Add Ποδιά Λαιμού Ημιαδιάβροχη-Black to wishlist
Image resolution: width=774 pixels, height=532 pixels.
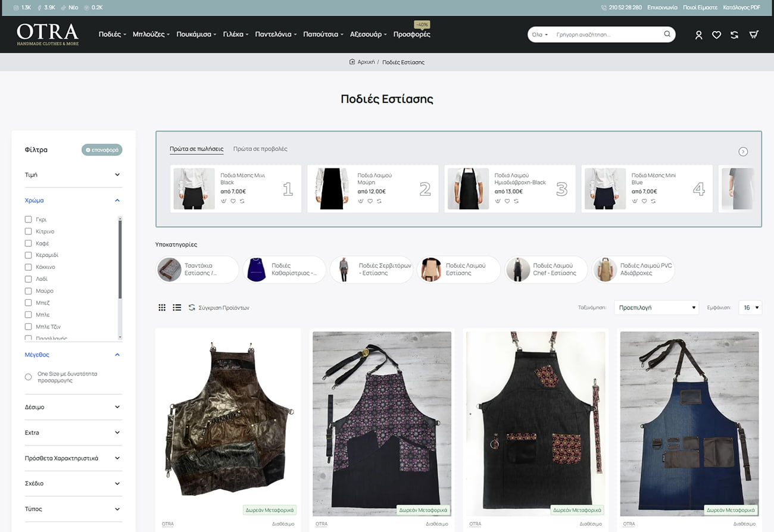point(507,201)
